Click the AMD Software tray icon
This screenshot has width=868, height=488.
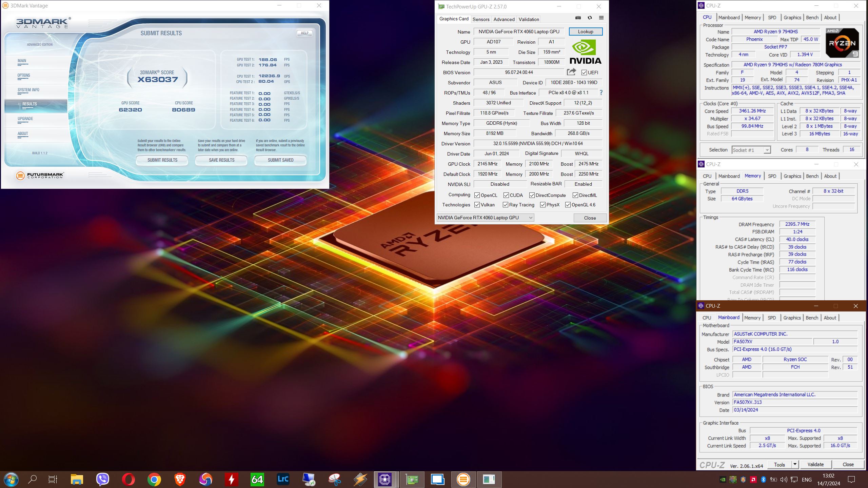(x=753, y=480)
